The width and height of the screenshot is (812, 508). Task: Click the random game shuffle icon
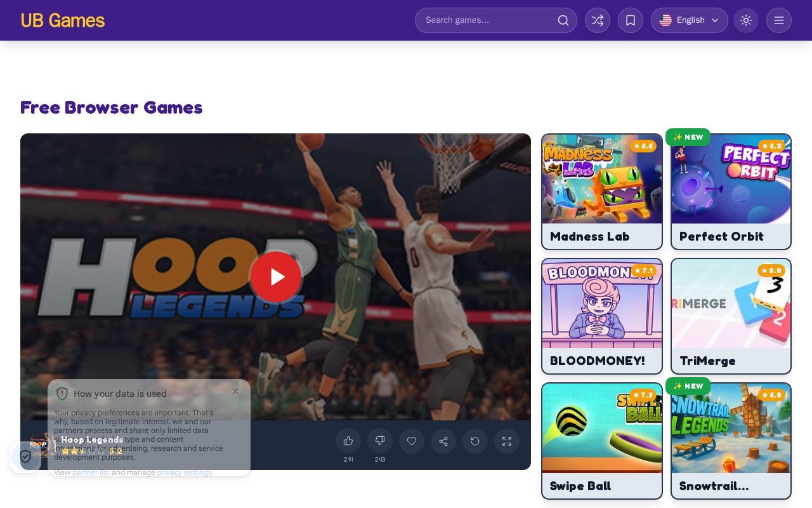[598, 20]
